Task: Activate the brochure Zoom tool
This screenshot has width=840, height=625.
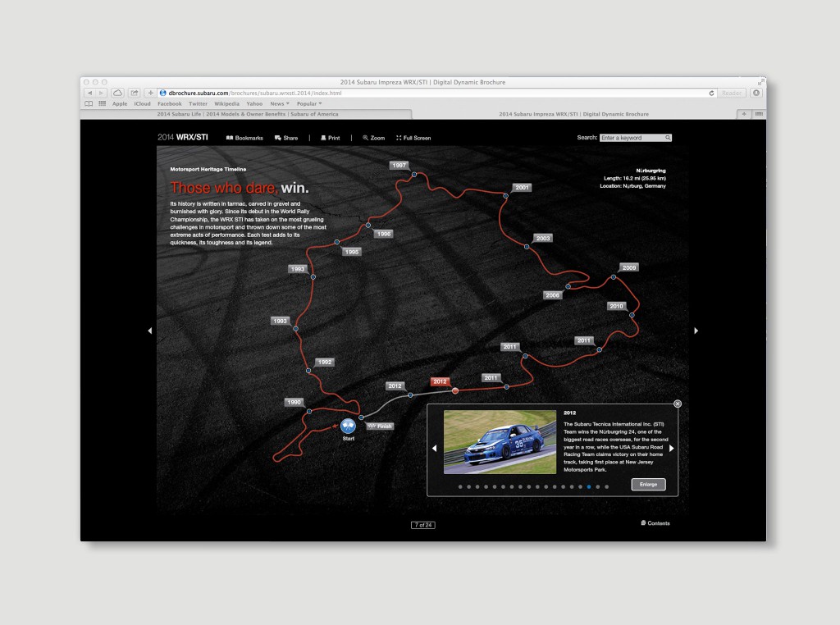Action: [373, 138]
